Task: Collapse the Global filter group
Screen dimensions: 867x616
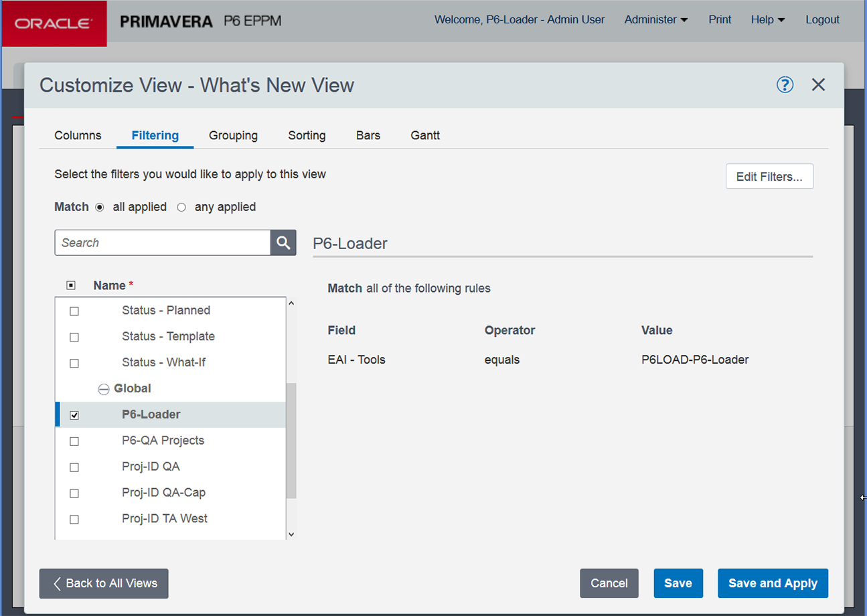Action: pos(104,389)
